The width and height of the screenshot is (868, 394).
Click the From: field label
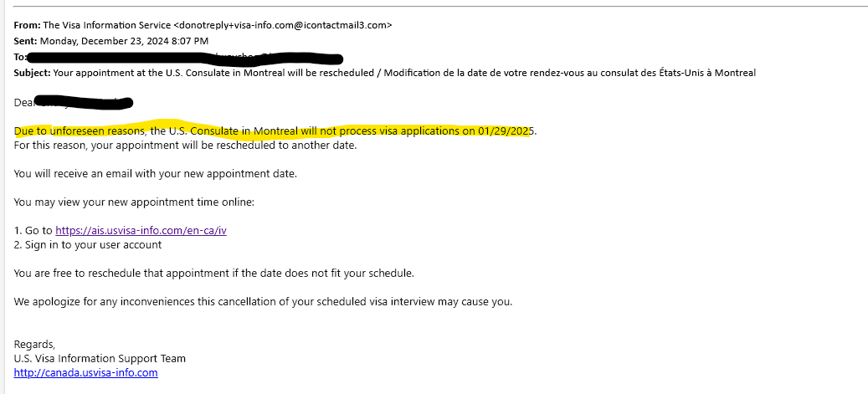click(27, 25)
